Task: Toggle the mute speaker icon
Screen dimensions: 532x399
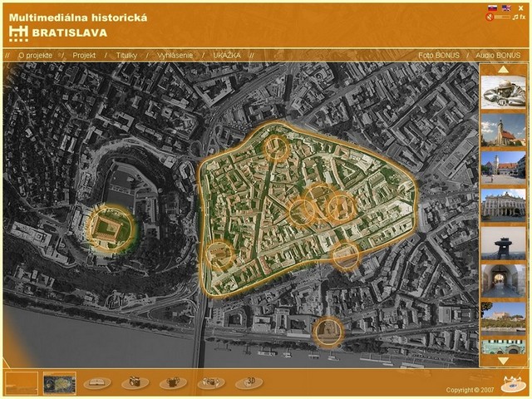Action: click(x=490, y=17)
